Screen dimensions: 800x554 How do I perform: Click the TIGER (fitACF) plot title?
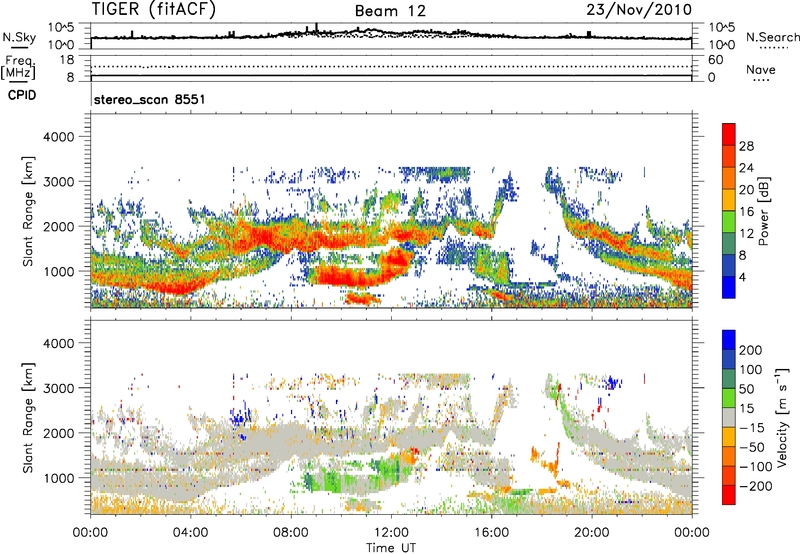click(153, 9)
